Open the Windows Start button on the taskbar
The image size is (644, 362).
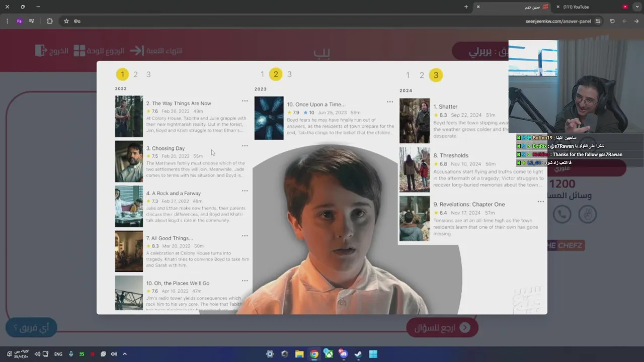[373, 354]
